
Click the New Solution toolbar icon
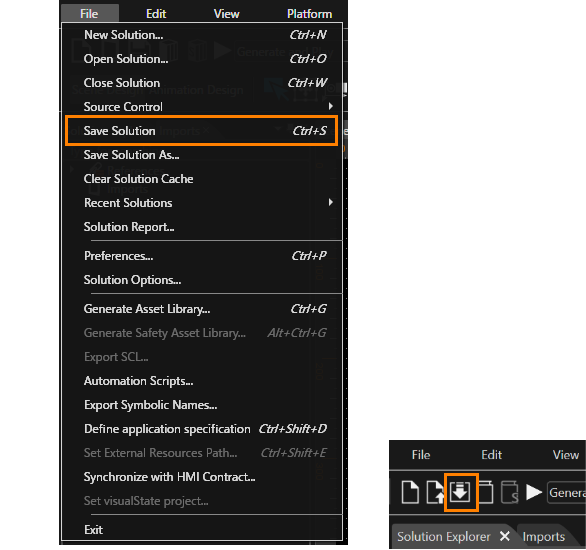[410, 492]
